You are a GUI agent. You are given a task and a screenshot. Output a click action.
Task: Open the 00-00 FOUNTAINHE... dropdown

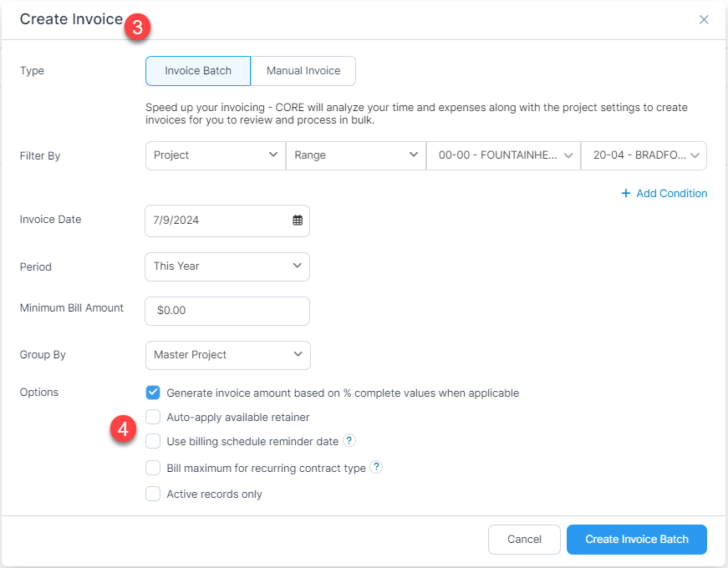503,155
